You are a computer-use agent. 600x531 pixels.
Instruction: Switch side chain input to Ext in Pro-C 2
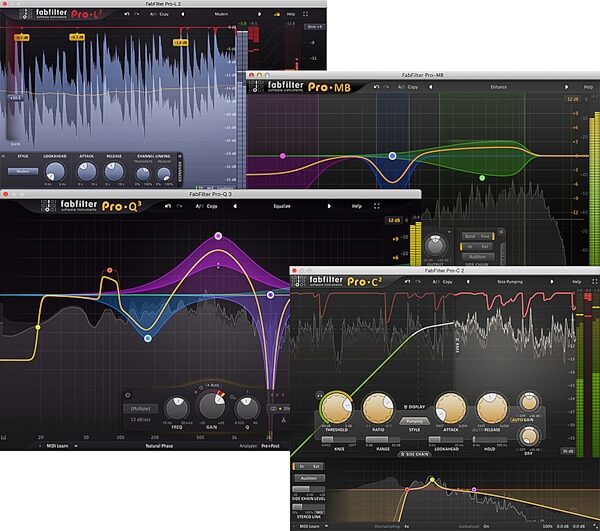(316, 466)
